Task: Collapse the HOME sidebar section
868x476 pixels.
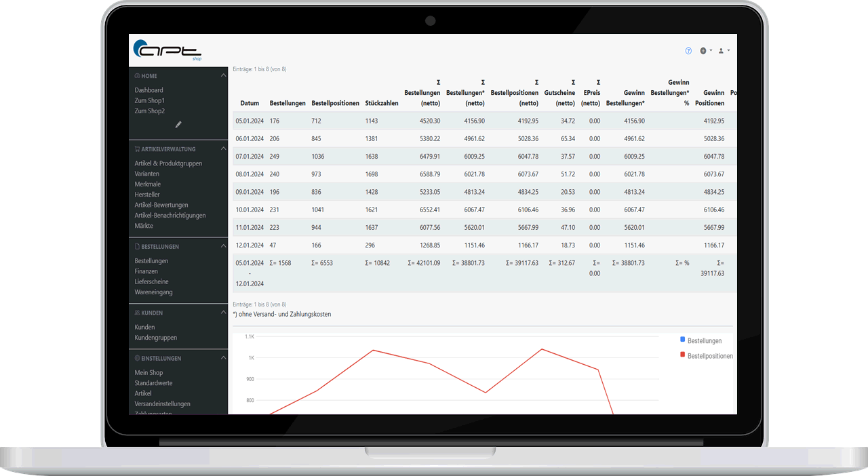Action: tap(224, 76)
